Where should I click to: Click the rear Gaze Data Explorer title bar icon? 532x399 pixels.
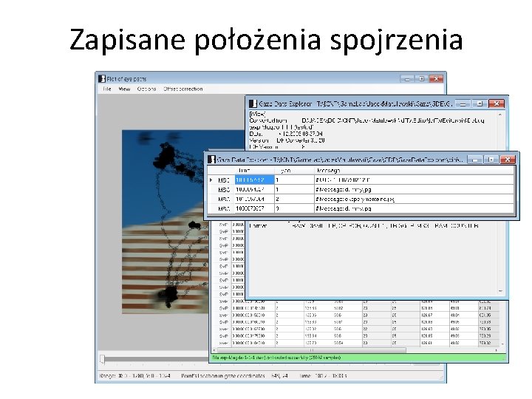point(253,103)
